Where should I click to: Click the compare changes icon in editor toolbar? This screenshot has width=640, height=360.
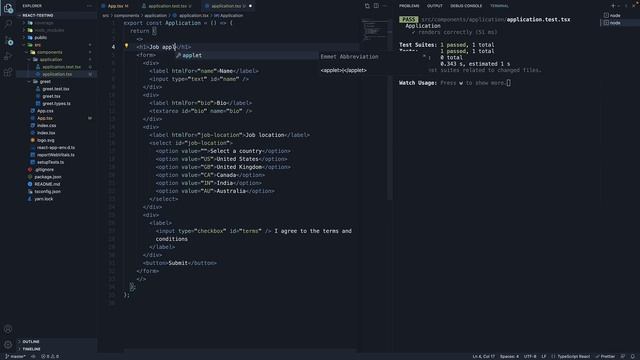[367, 6]
